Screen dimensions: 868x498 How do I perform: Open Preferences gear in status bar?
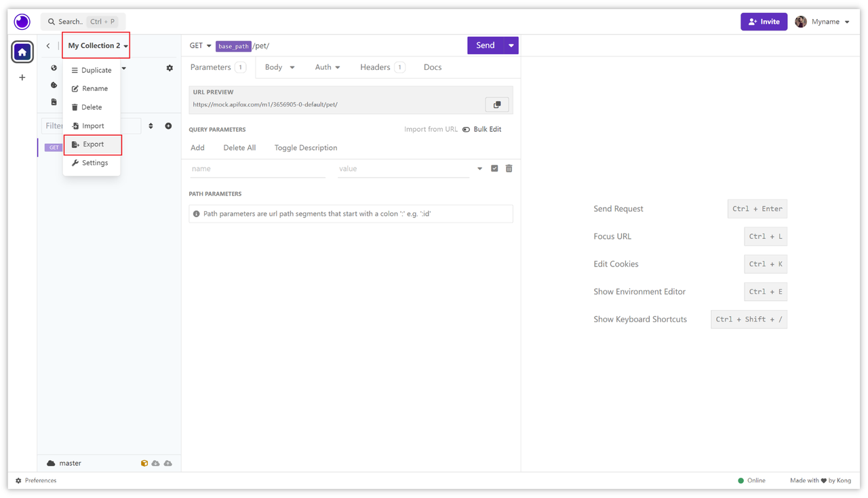pyautogui.click(x=18, y=480)
